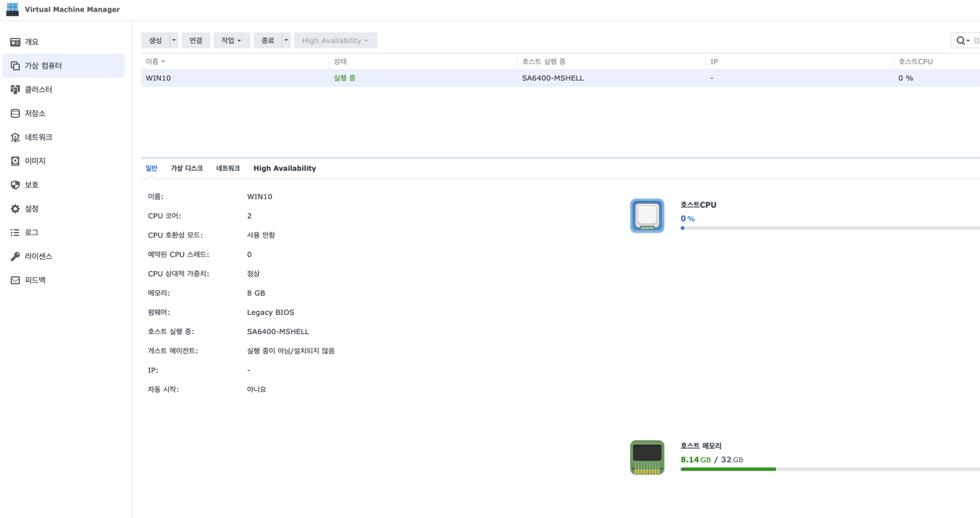
Task: Click the IP column header
Action: [799, 61]
